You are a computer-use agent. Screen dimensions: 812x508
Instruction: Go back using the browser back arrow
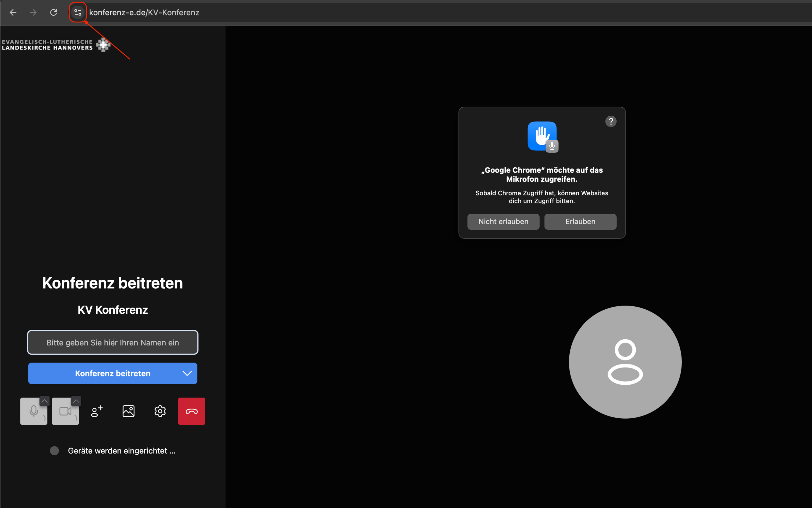pos(13,12)
